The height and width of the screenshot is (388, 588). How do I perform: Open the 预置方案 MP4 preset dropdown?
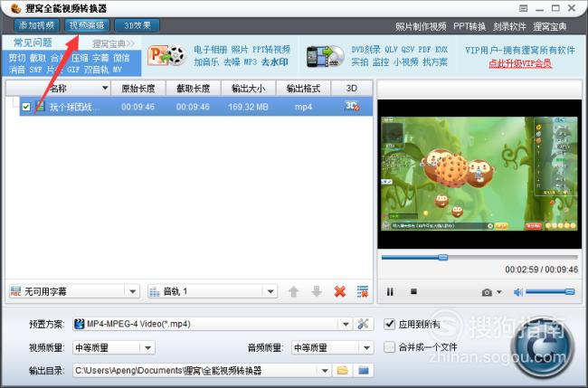tap(346, 324)
